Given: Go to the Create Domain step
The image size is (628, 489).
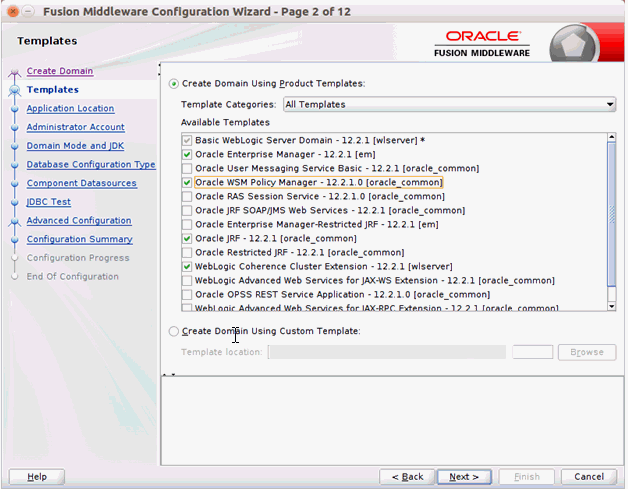Looking at the screenshot, I should pos(60,71).
